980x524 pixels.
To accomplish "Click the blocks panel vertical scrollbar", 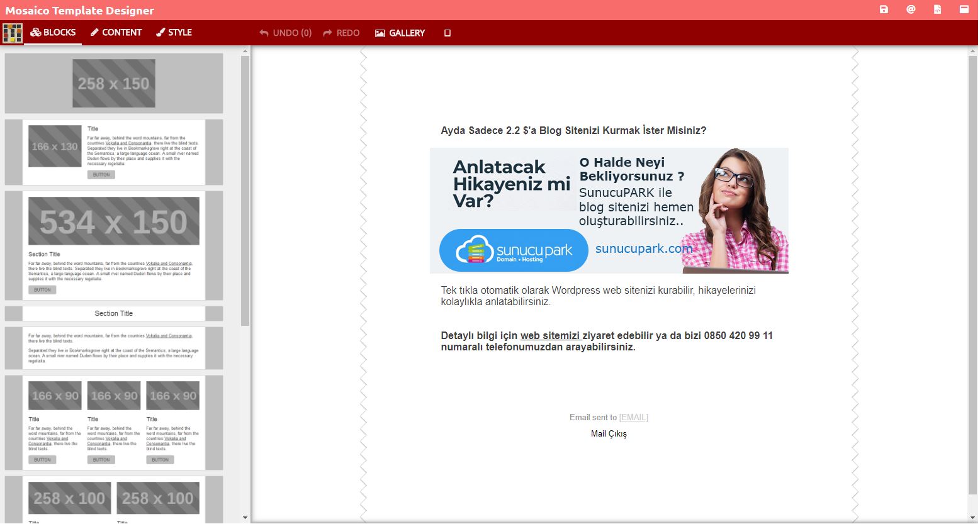I will pos(245,189).
